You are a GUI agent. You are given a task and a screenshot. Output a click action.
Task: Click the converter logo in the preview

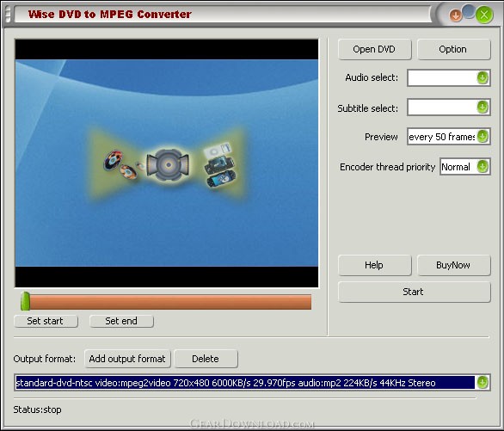[168, 164]
